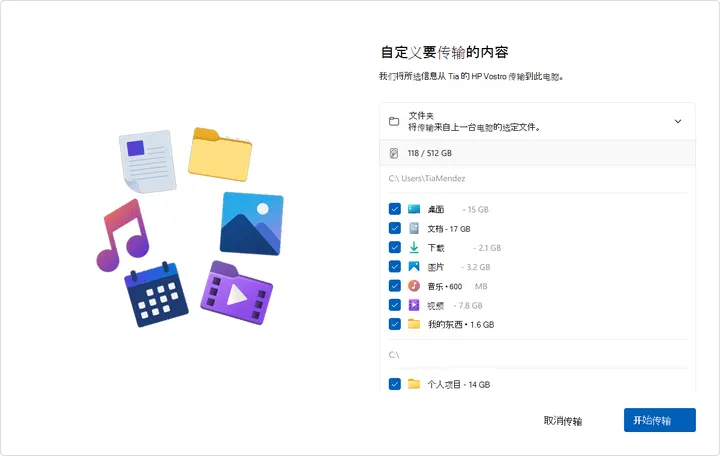Screen dimensions: 720x456
Task: Click the Music (音乐) note icon
Action: [x=414, y=286]
